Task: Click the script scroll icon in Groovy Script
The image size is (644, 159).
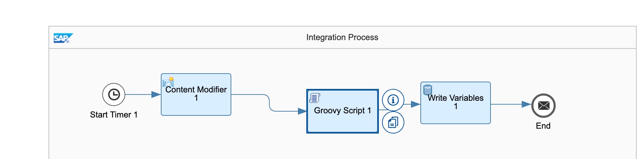Action: [314, 98]
